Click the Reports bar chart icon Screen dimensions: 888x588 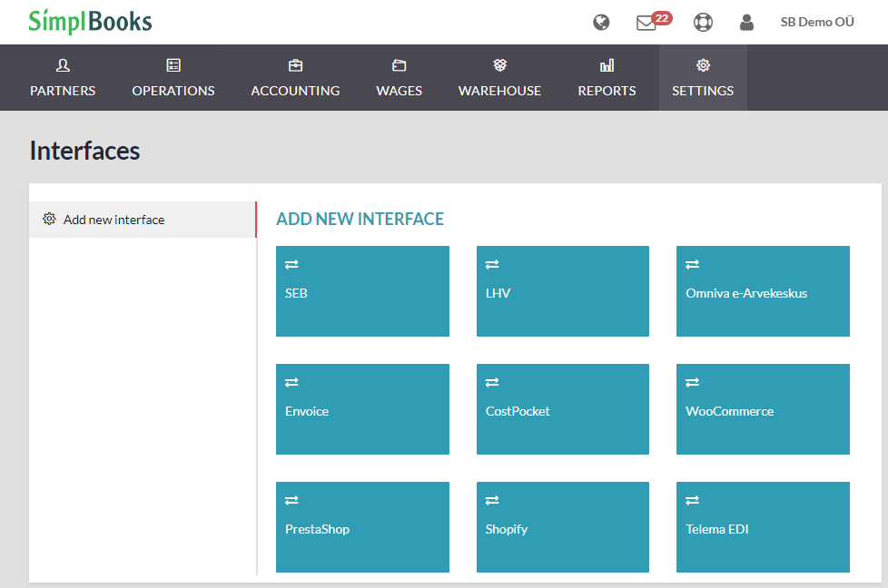[607, 65]
